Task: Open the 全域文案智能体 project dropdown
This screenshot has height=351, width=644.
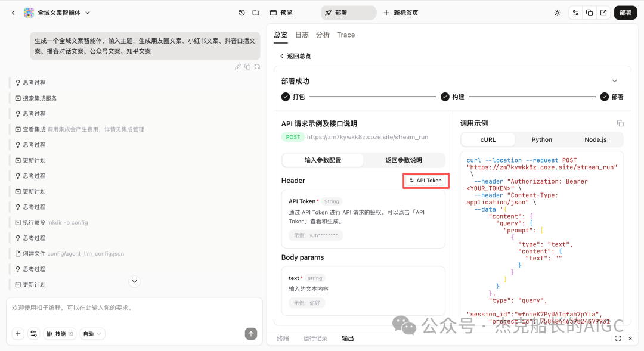Action: coord(64,13)
